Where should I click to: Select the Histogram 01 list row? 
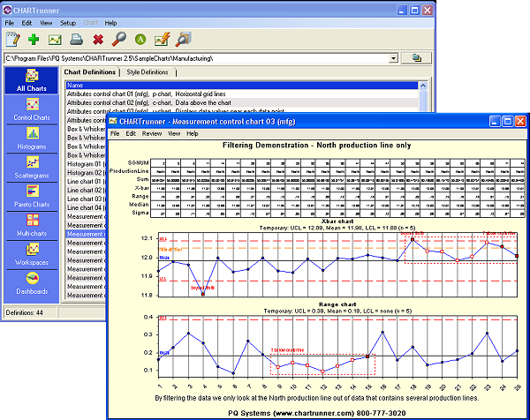(87, 164)
